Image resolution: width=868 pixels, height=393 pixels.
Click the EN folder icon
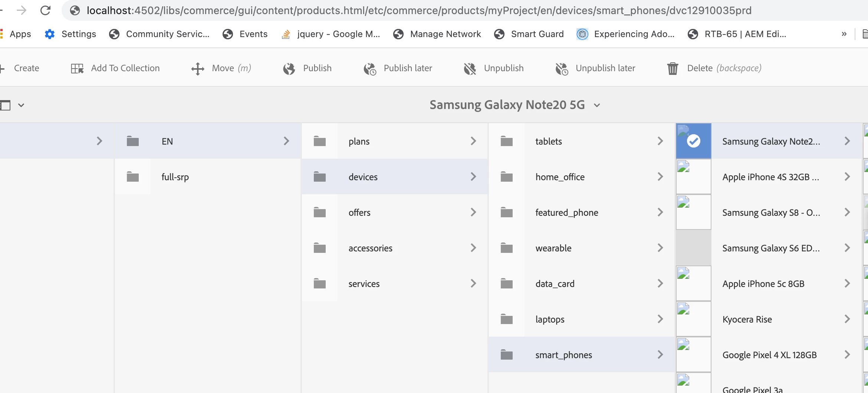coord(133,141)
